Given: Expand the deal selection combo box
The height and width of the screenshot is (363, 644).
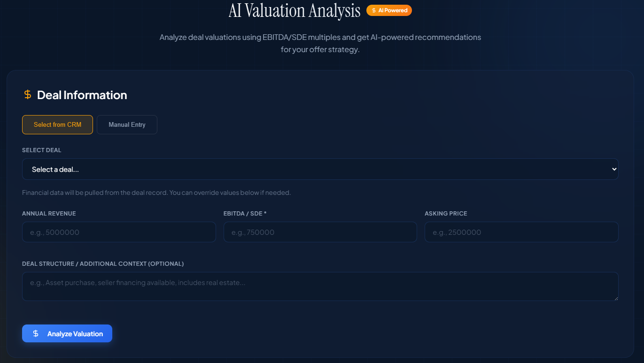Looking at the screenshot, I should click(320, 169).
